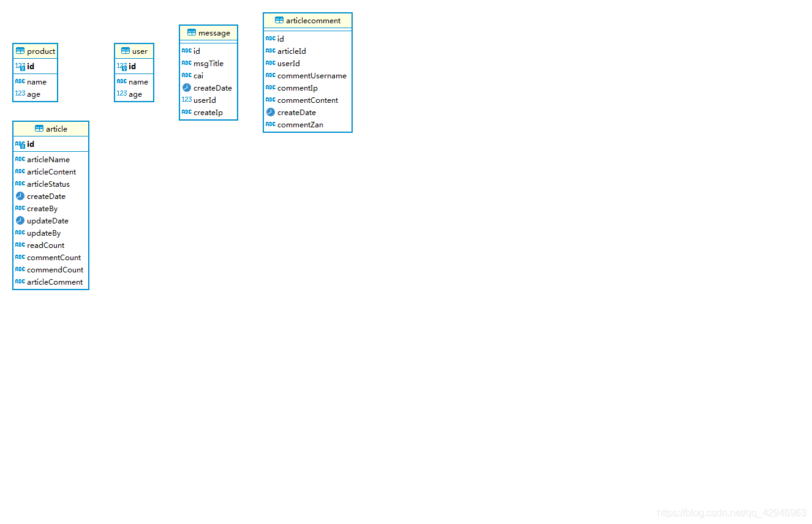Select createBy column in article table

(51, 208)
